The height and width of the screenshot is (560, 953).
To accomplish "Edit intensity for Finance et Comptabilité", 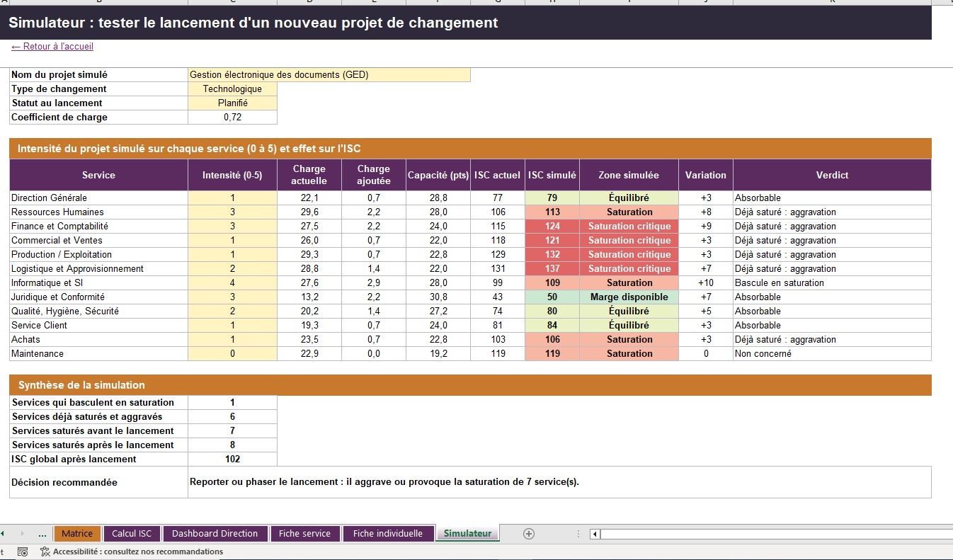I will [x=232, y=227].
